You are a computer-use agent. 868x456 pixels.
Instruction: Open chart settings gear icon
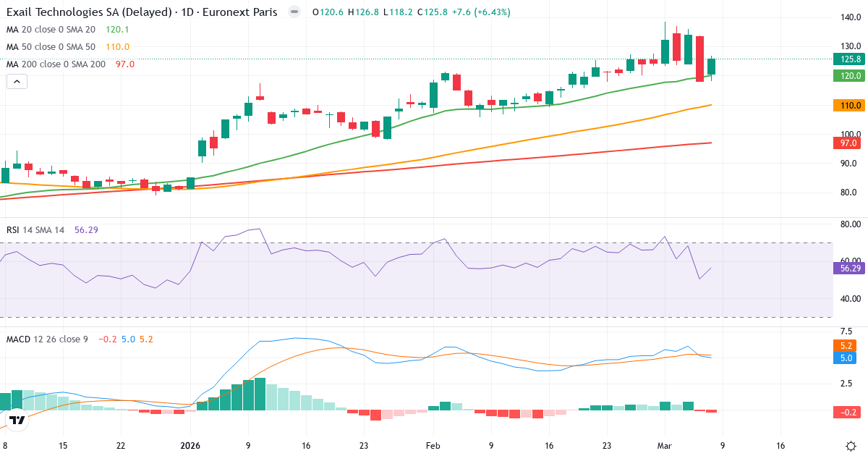(x=851, y=446)
